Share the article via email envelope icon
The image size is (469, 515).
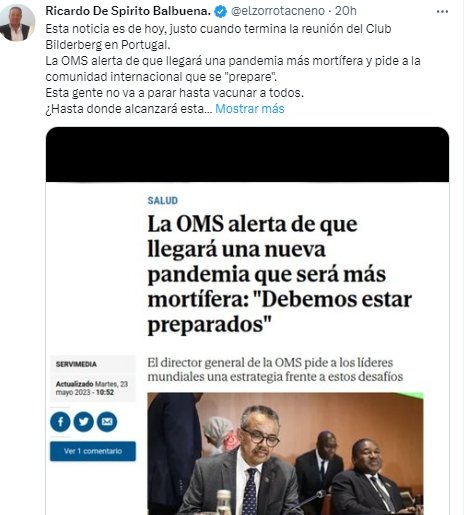[x=107, y=422]
